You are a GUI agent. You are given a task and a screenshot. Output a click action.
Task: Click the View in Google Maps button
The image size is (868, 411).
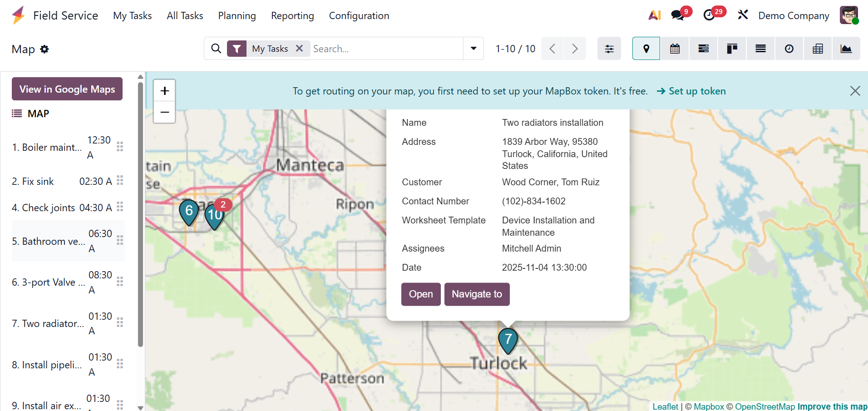(x=67, y=89)
